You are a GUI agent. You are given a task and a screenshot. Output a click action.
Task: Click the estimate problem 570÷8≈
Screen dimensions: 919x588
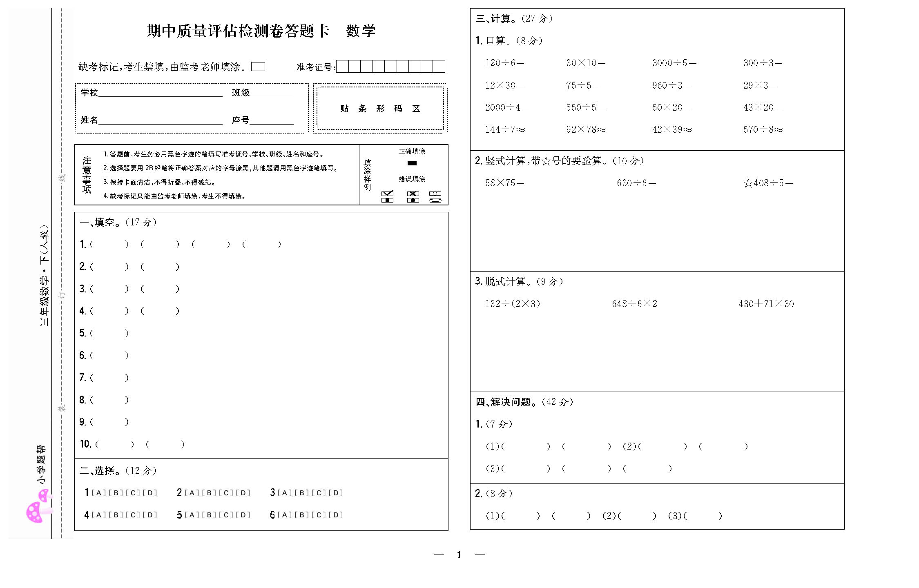coord(763,129)
